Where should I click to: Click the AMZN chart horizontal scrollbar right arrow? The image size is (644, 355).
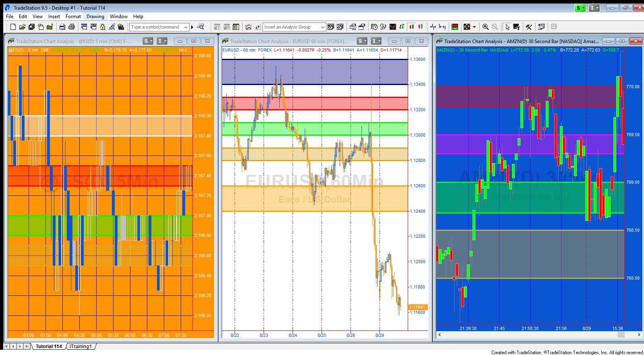639,334
